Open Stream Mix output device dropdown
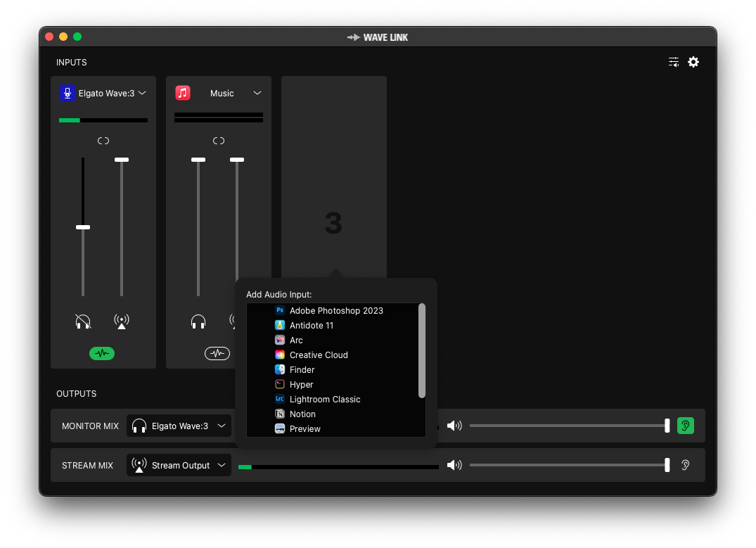The image size is (756, 548). point(179,466)
